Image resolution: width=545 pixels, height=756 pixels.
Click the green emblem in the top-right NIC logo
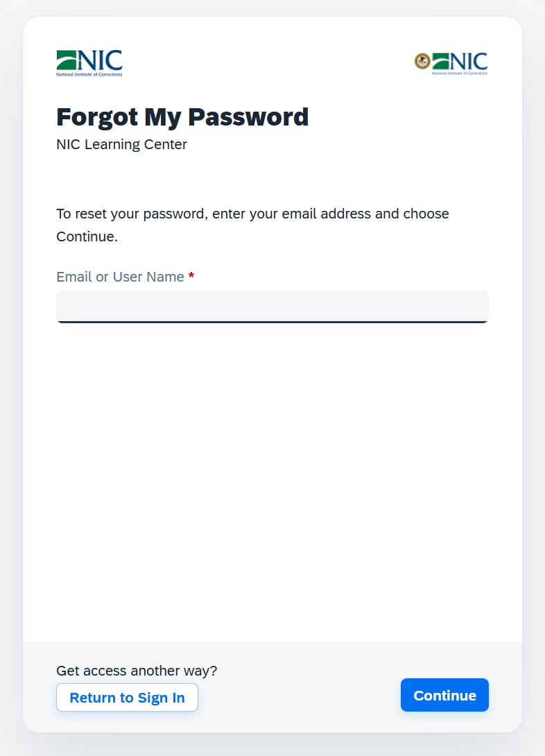coord(441,60)
